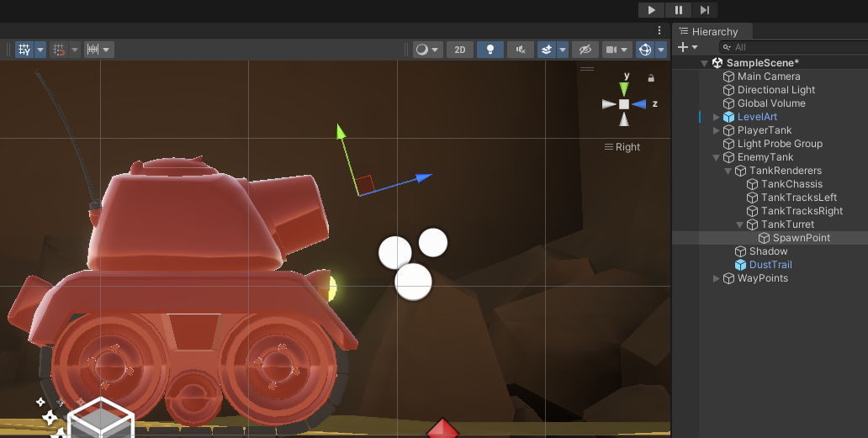This screenshot has height=438, width=868.
Task: Open scene camera settings dropdown
Action: (617, 50)
